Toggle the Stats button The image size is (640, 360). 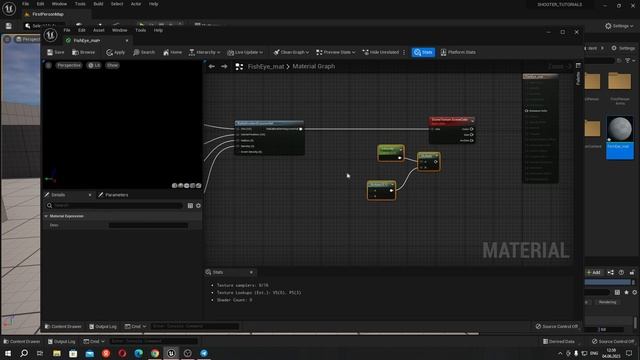pyautogui.click(x=423, y=52)
